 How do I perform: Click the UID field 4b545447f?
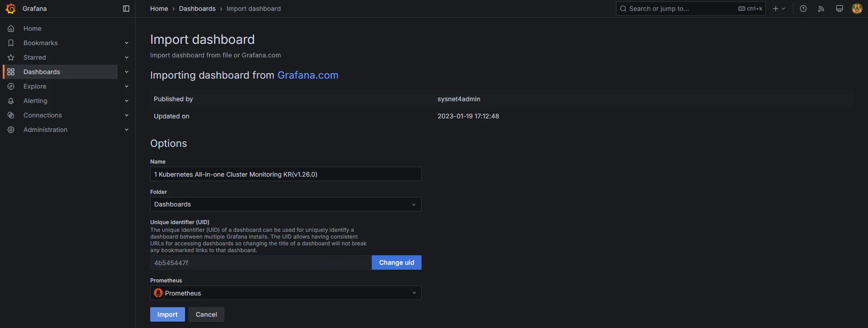tap(261, 262)
